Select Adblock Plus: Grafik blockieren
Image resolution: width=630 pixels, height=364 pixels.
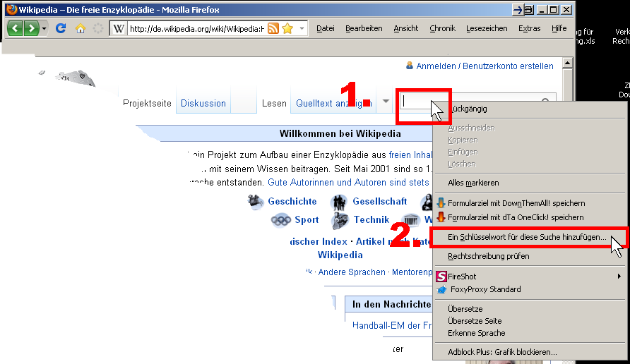click(x=502, y=352)
